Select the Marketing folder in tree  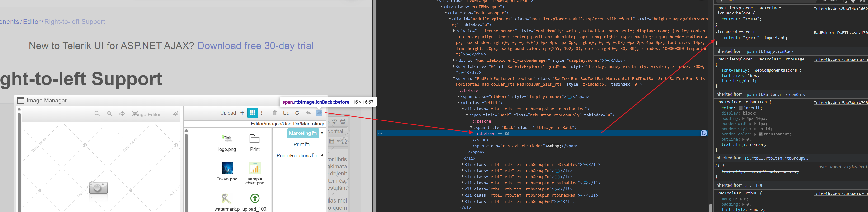pyautogui.click(x=303, y=133)
